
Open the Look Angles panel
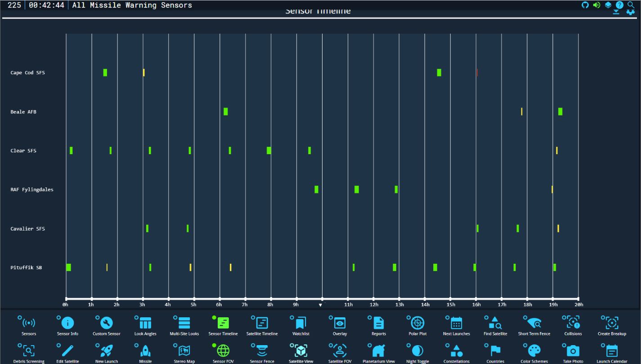pyautogui.click(x=145, y=323)
